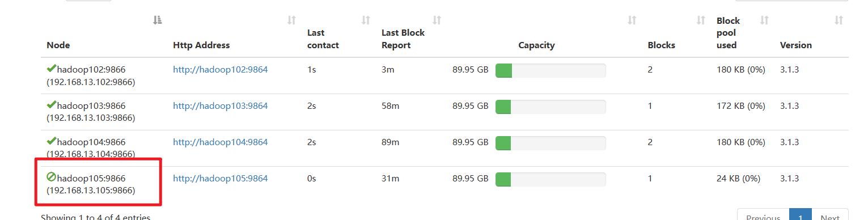Click hadoop102 capacity usage bar
Screen dimensions: 868x220
551,70
